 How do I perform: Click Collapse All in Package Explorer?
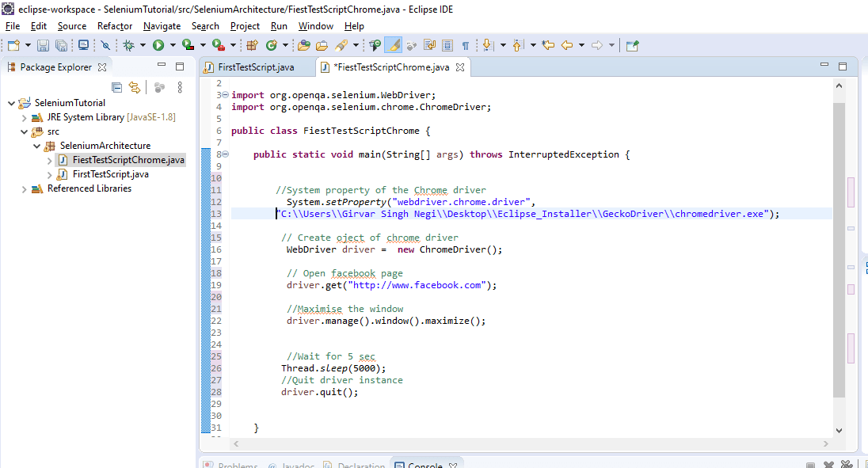(x=116, y=87)
